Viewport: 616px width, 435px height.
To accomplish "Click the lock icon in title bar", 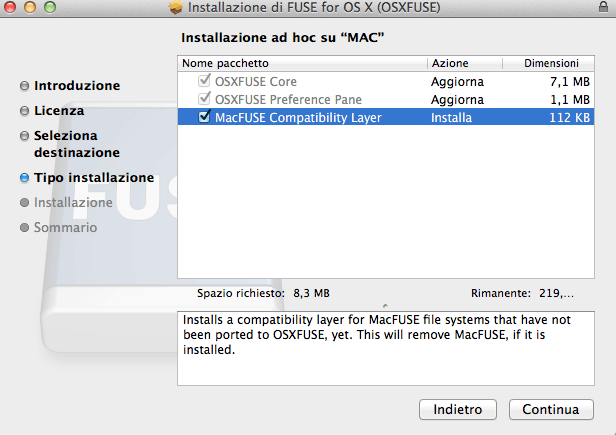I will click(x=603, y=7).
